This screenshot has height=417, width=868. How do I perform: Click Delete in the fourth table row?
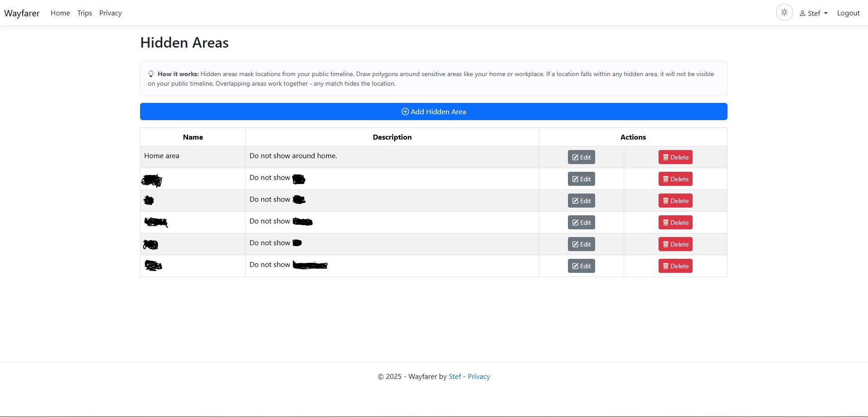[675, 223]
